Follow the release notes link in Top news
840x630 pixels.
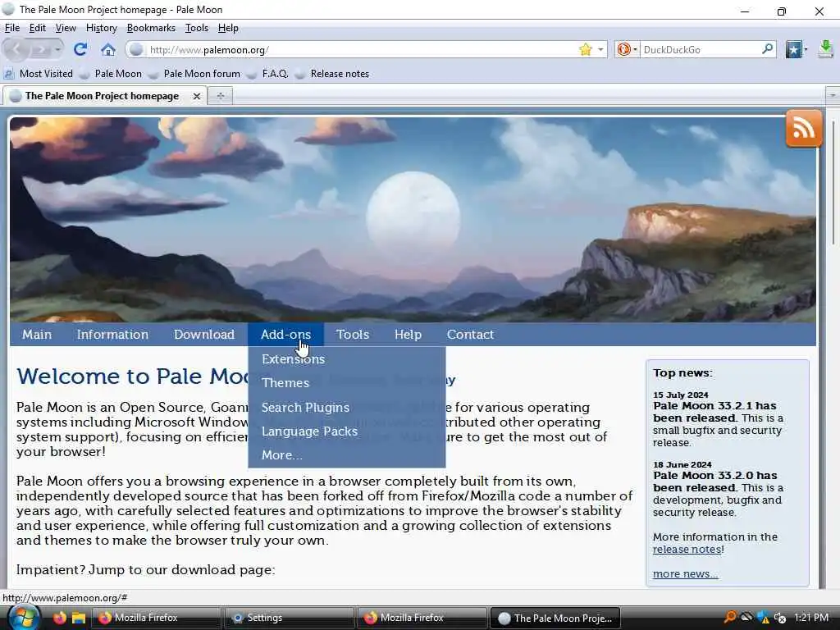687,549
